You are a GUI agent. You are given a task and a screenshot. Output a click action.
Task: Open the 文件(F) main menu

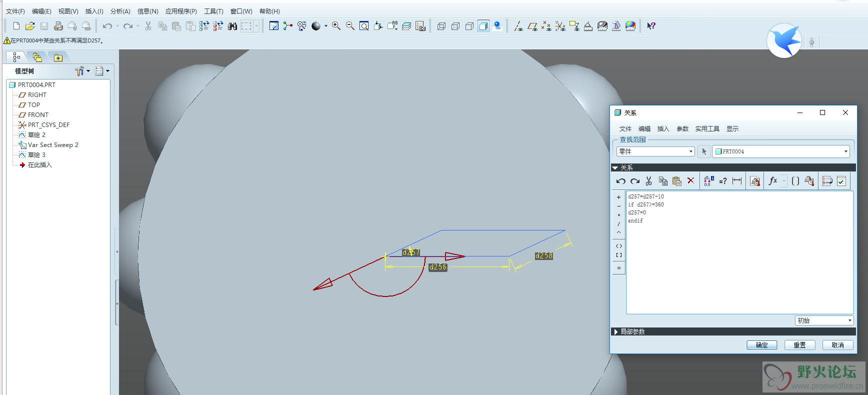tap(15, 11)
